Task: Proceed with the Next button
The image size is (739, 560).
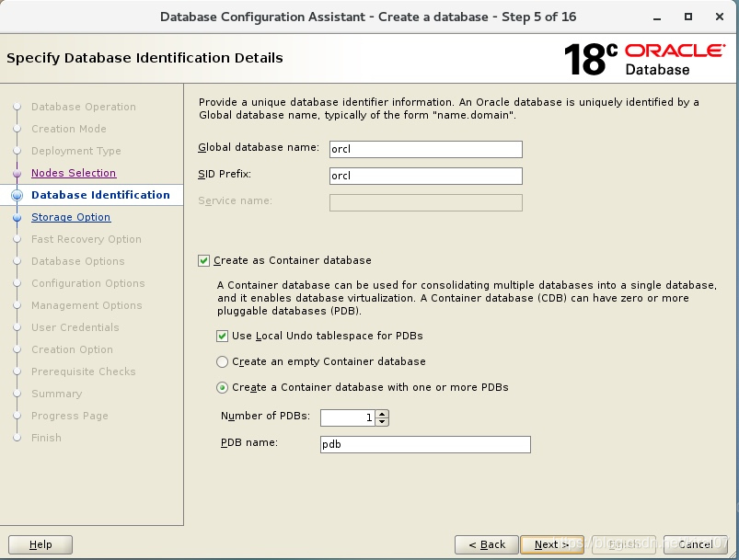Action: (552, 544)
